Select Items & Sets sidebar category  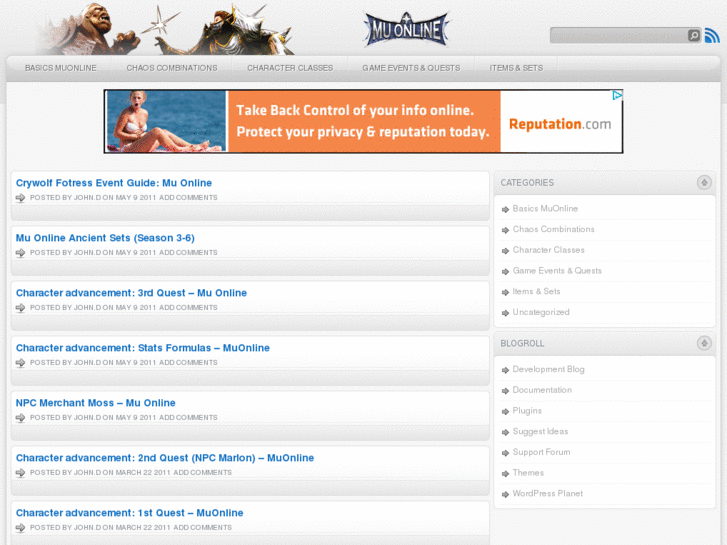coord(536,291)
